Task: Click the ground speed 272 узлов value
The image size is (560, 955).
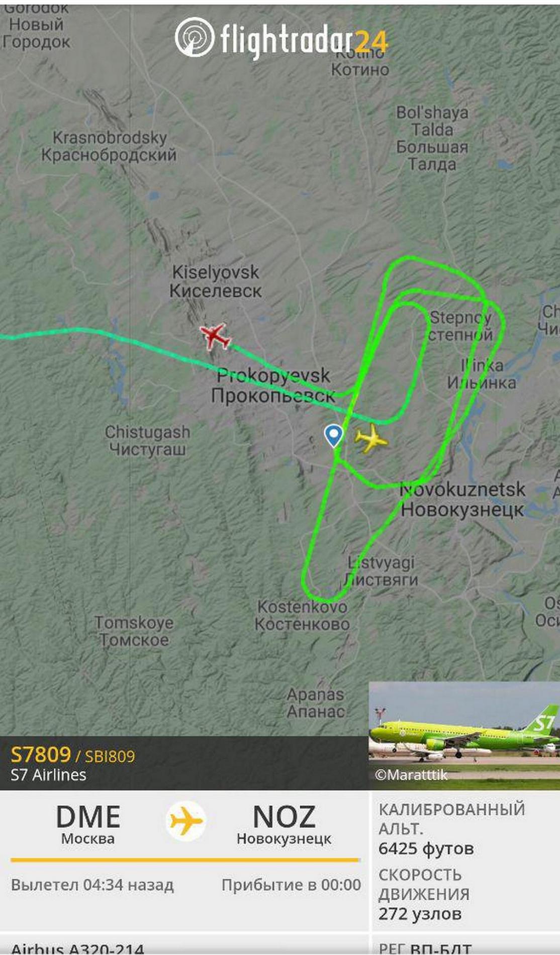Action: 420,914
